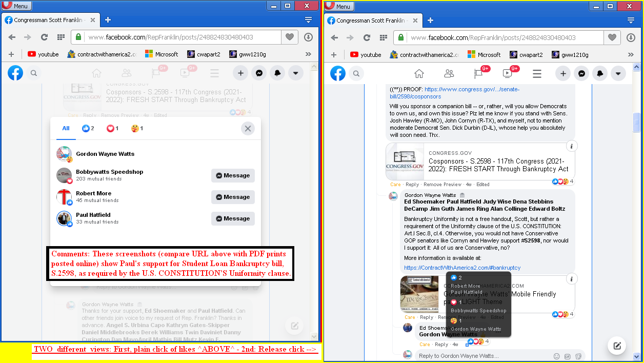Click Congress.gov link preview thumbnail, right window
The height and width of the screenshot is (363, 644).
coord(405,161)
